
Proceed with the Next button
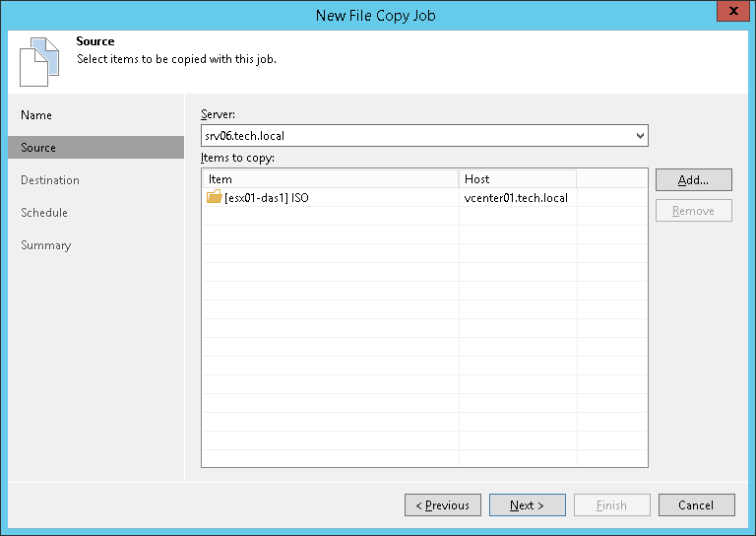pos(527,505)
